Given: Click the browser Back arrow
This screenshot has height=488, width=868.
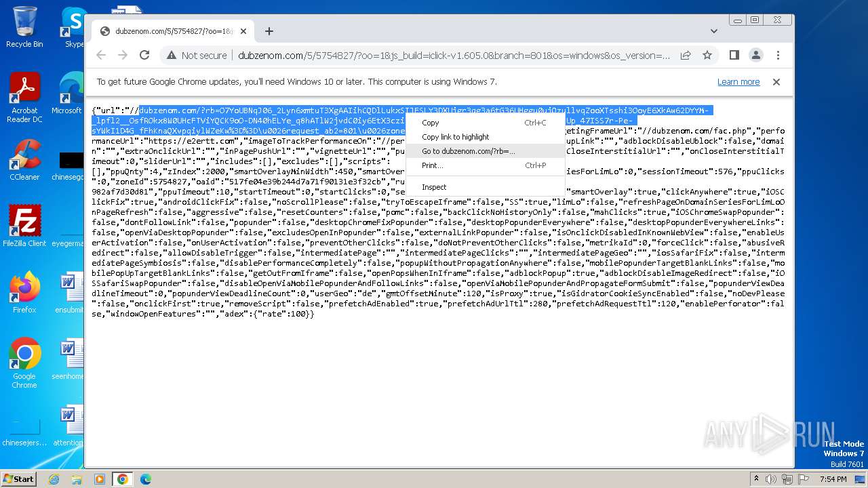Looking at the screenshot, I should pyautogui.click(x=101, y=55).
